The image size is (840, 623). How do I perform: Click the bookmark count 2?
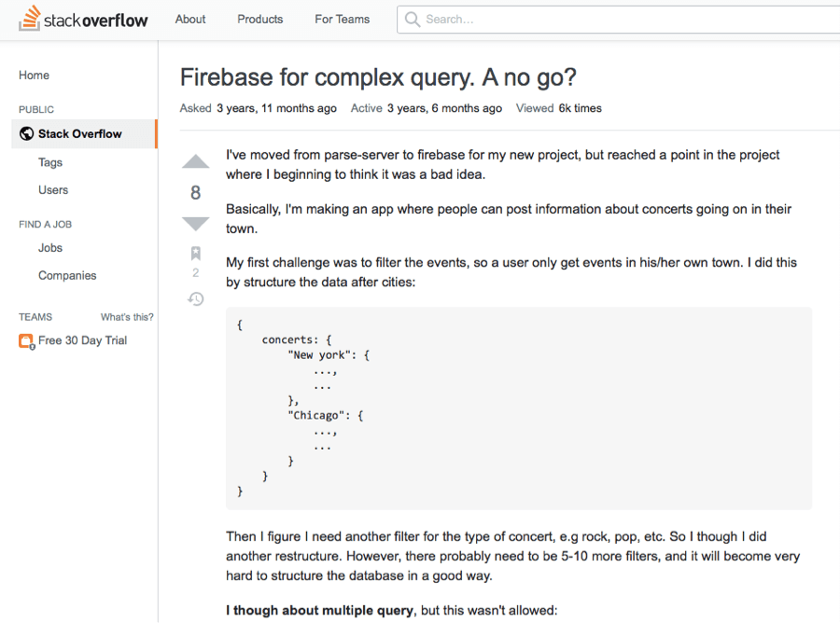pyautogui.click(x=196, y=273)
